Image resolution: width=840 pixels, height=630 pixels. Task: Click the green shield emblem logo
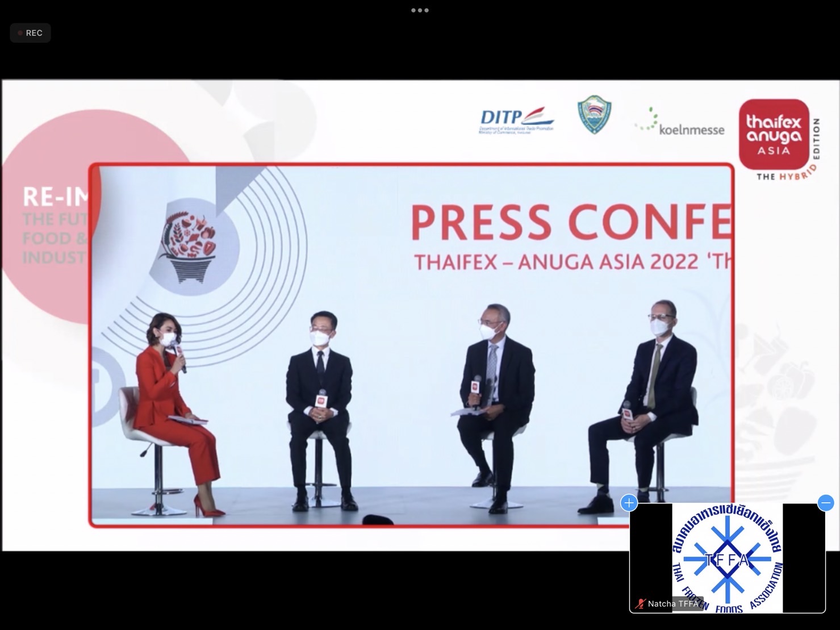coord(594,115)
